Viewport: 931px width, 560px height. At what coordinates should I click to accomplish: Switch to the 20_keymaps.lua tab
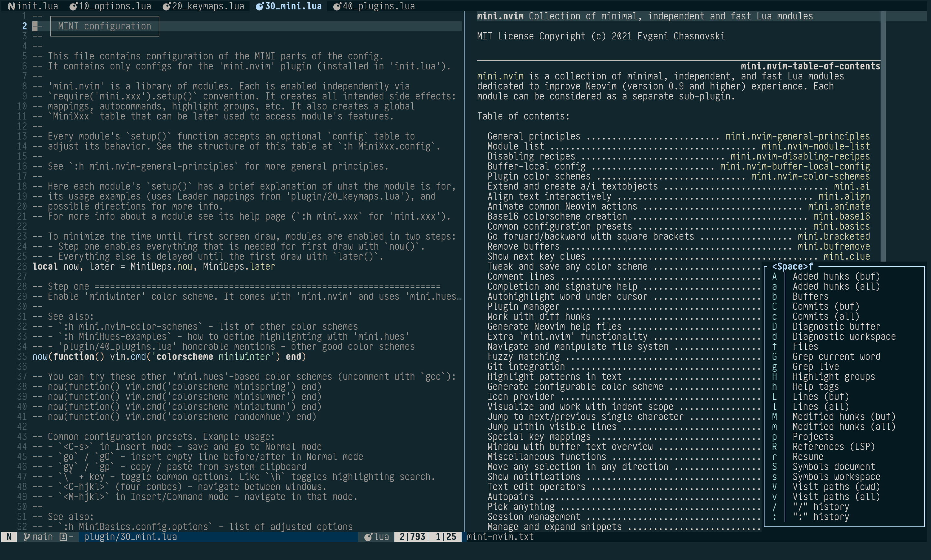tap(208, 6)
